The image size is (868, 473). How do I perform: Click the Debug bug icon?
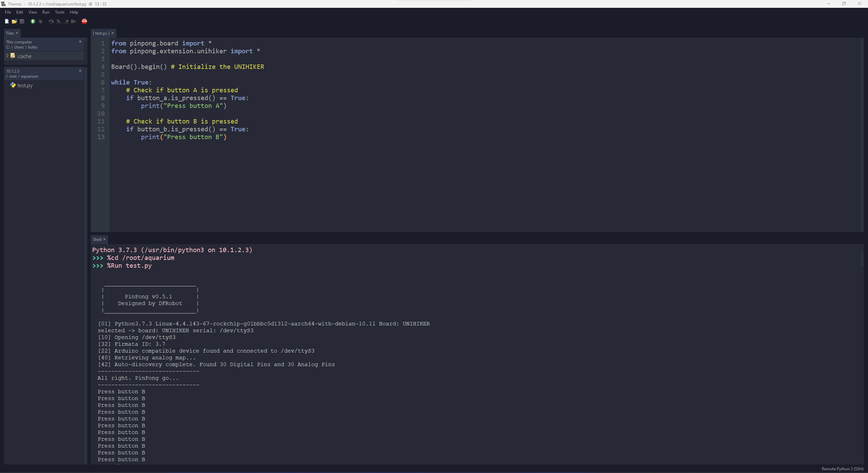click(41, 21)
